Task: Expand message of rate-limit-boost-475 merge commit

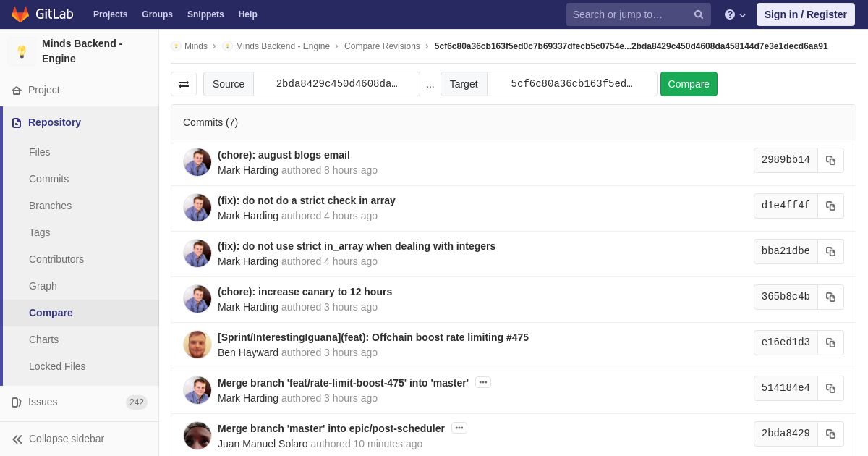Action: [x=483, y=382]
